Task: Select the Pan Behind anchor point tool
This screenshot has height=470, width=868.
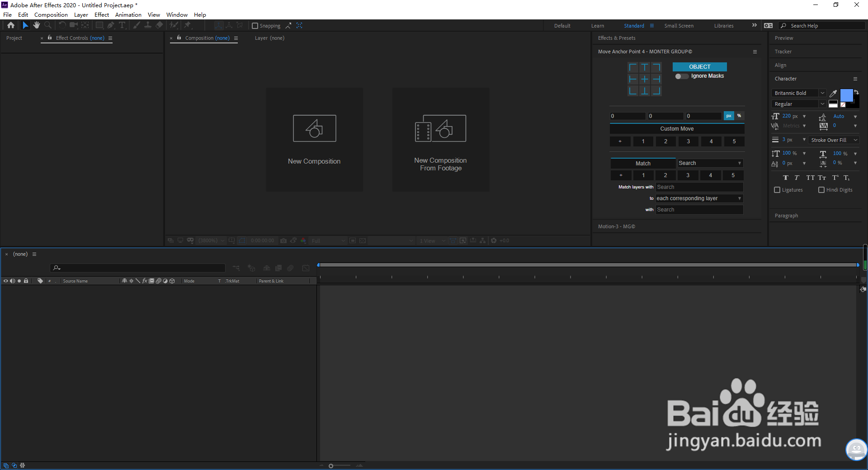Action: click(x=85, y=25)
